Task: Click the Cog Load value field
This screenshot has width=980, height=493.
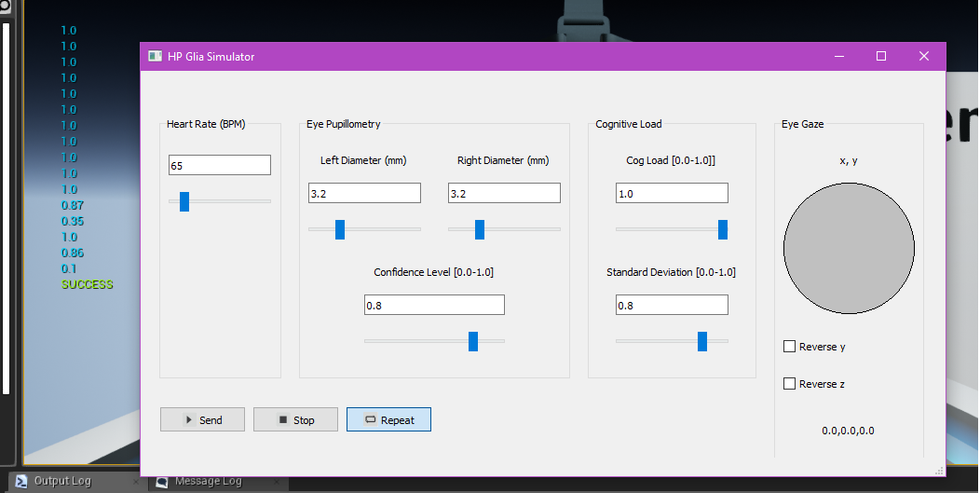Action: tap(672, 193)
